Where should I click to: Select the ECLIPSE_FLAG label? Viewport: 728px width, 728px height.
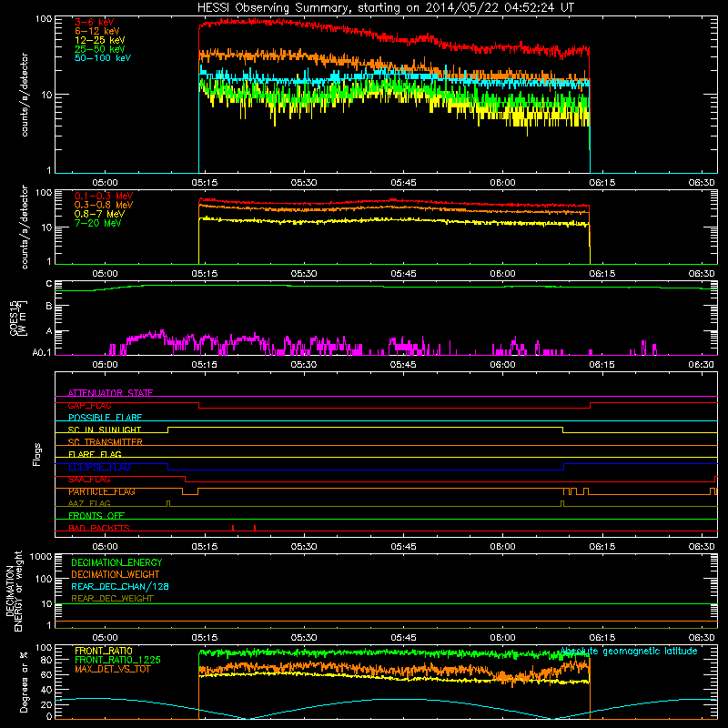[100, 467]
